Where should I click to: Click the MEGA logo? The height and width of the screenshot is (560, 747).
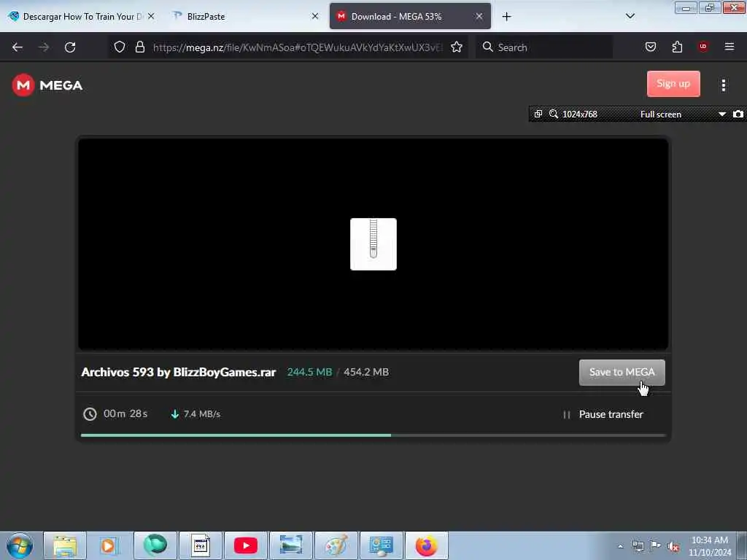pyautogui.click(x=47, y=85)
